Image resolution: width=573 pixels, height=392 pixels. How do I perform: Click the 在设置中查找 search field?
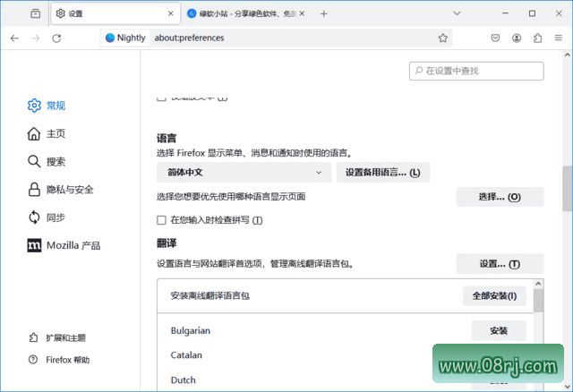[476, 71]
